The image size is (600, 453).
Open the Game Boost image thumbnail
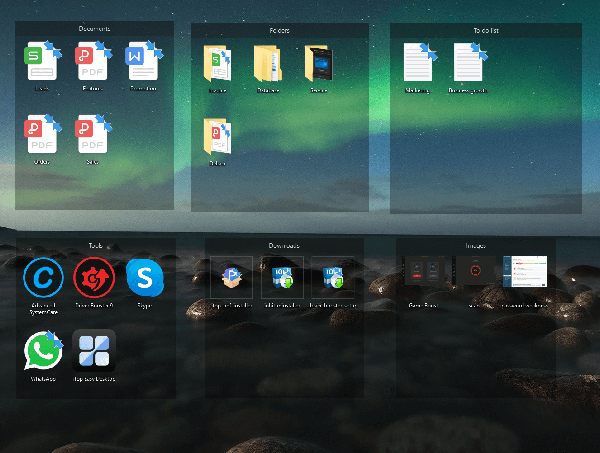(x=423, y=271)
